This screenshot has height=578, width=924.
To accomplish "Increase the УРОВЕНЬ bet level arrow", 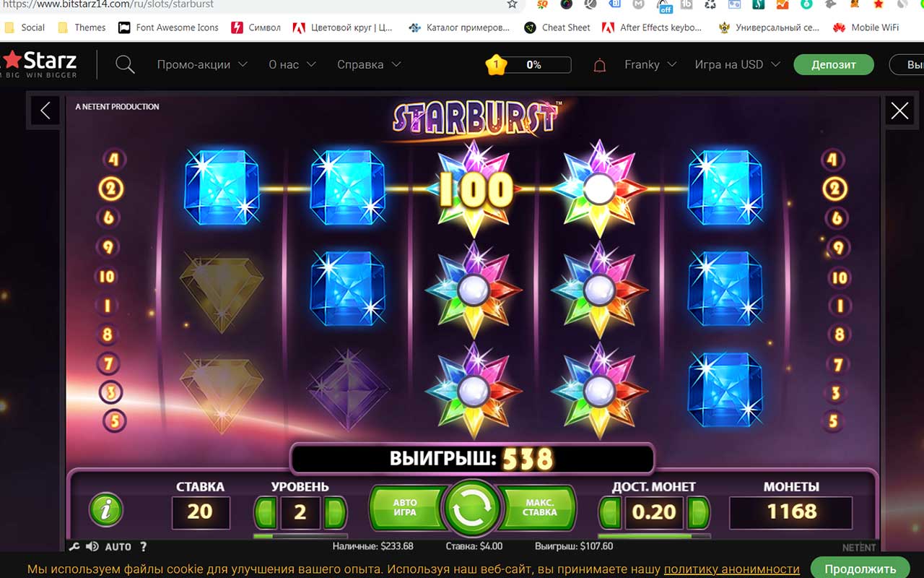I will (x=335, y=512).
